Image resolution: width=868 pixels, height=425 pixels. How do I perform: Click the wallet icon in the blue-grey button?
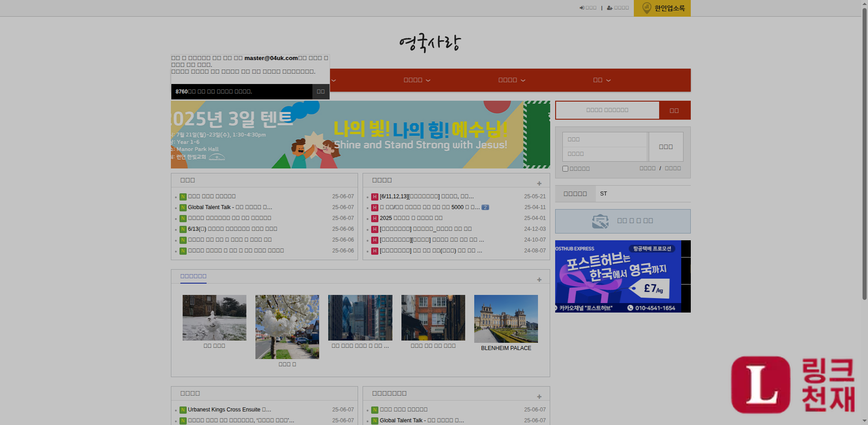(600, 221)
